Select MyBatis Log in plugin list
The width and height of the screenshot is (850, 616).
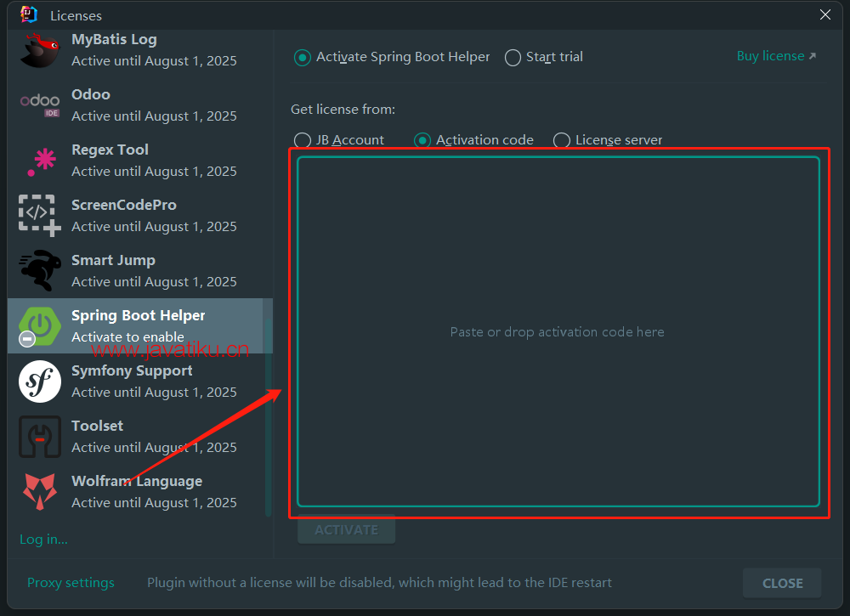click(x=140, y=50)
